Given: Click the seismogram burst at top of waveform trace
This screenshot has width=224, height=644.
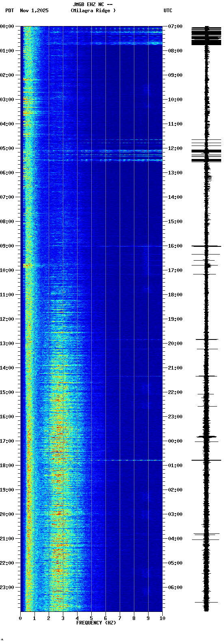Looking at the screenshot, I should coord(207,35).
